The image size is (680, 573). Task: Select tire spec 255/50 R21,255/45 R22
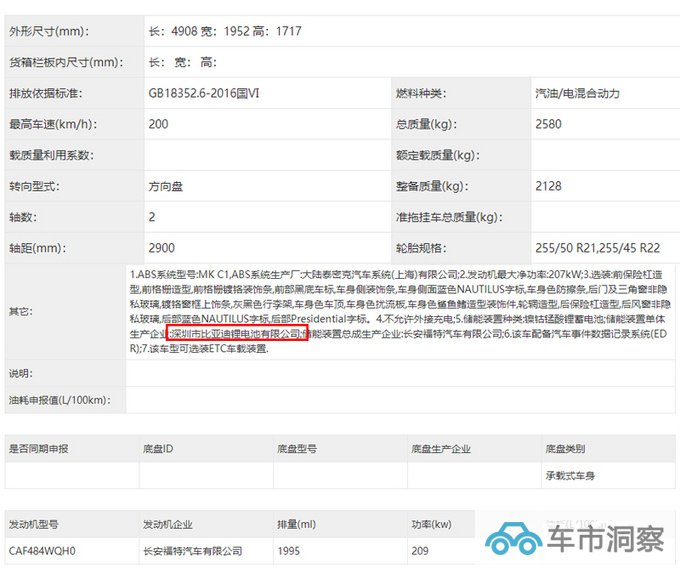click(x=597, y=248)
